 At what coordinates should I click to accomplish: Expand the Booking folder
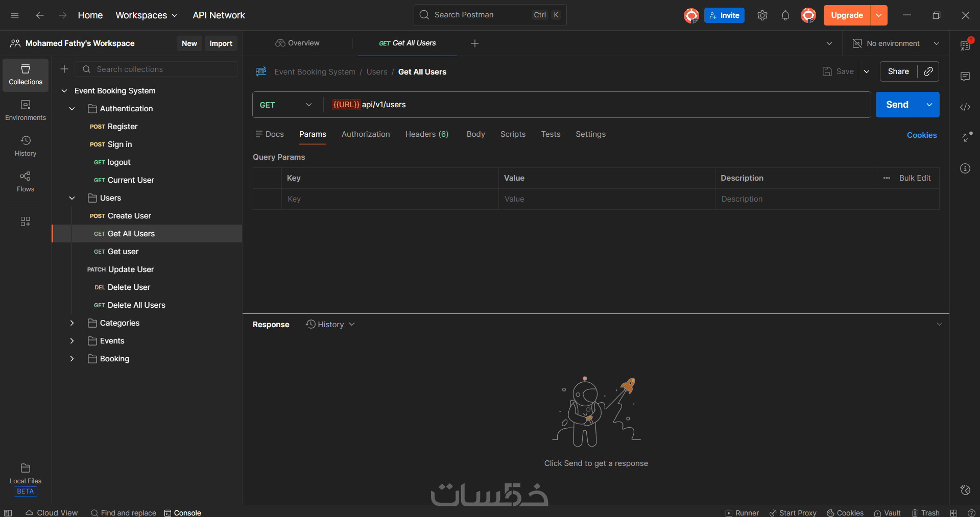pyautogui.click(x=72, y=359)
